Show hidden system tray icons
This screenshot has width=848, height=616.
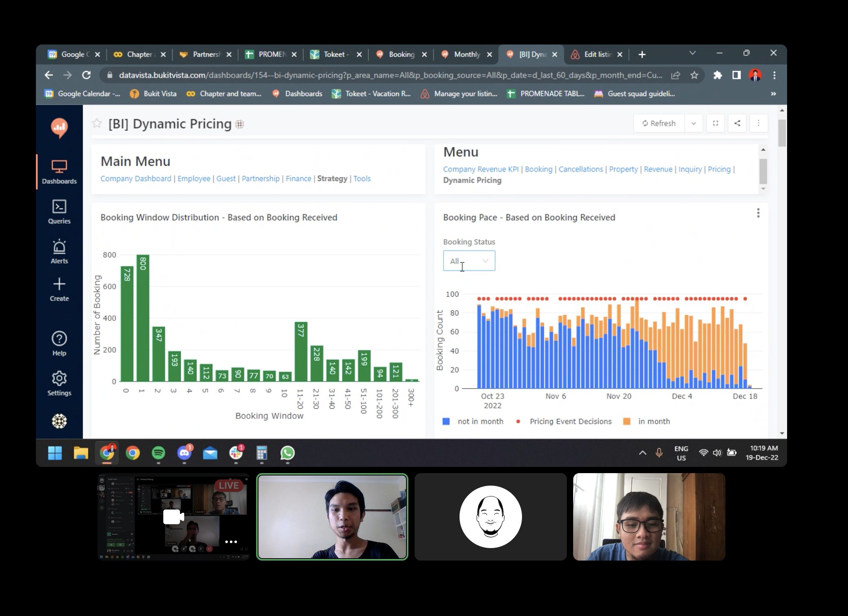642,453
